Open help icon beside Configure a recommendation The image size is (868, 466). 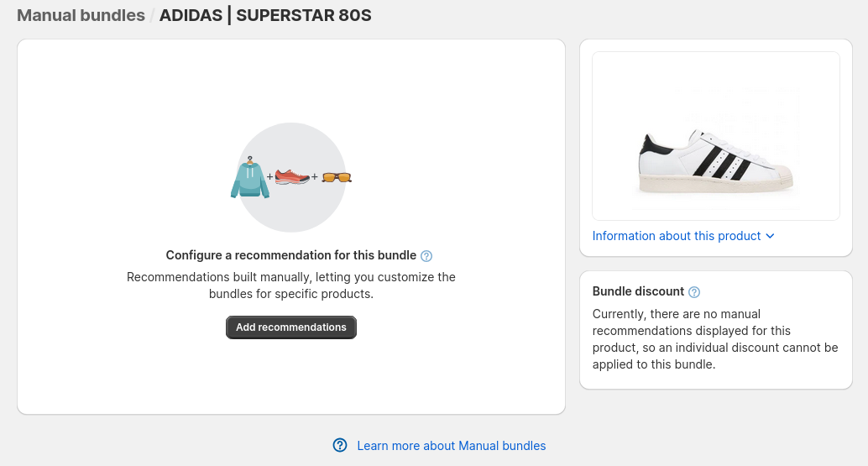pyautogui.click(x=426, y=256)
